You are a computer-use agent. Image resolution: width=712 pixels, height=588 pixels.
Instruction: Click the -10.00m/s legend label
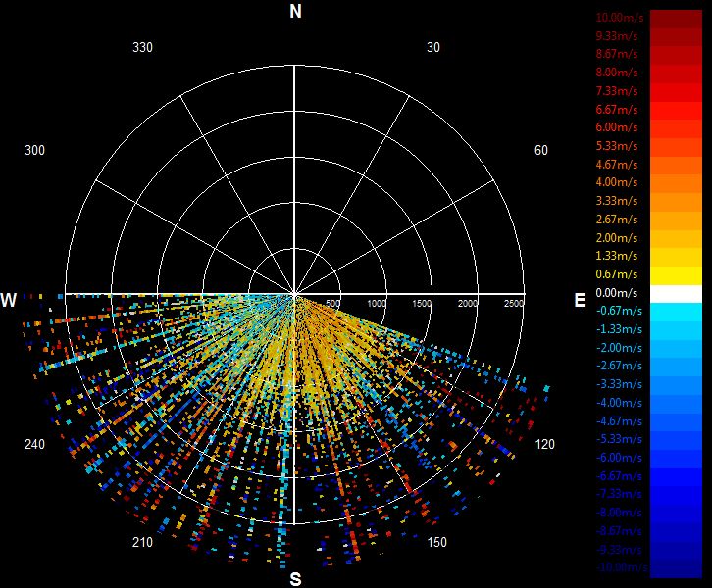(622, 567)
